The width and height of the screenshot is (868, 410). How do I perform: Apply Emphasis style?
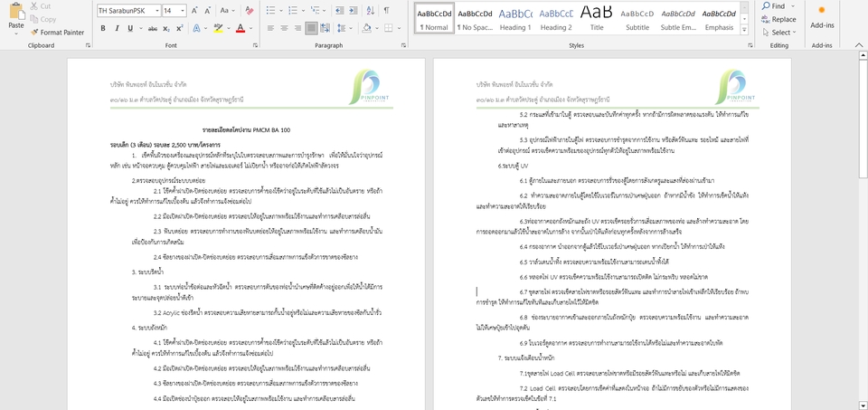[719, 18]
